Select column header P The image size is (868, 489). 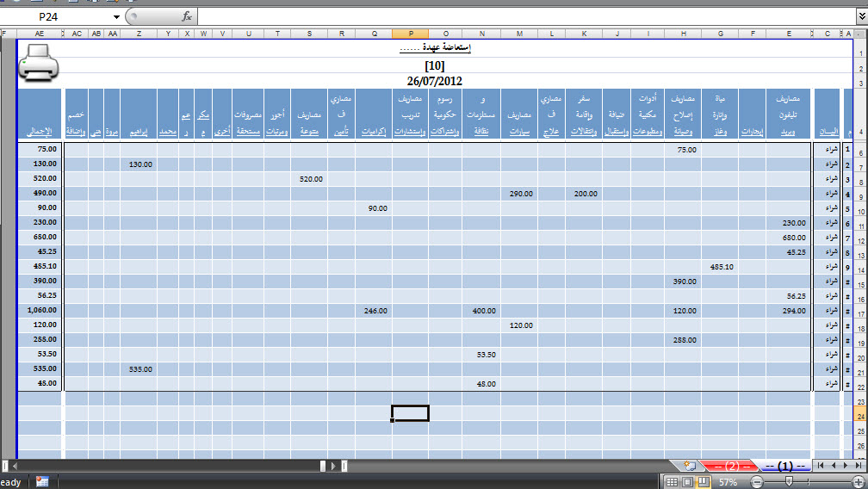pyautogui.click(x=410, y=34)
